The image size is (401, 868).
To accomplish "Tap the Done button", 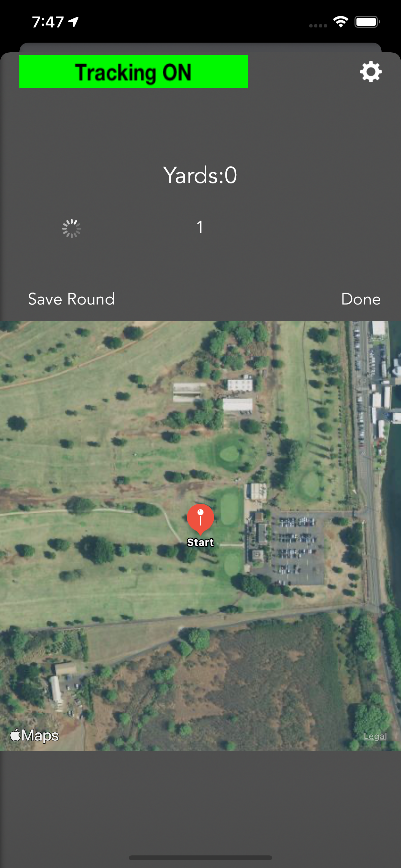I will point(361,299).
